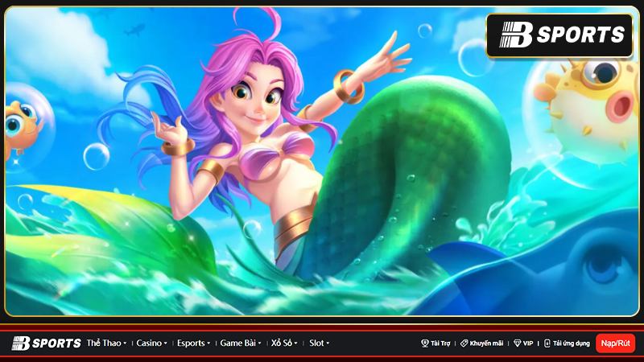644x362 pixels.
Task: Click the Tài Trợ trophy icon
Action: (425, 343)
